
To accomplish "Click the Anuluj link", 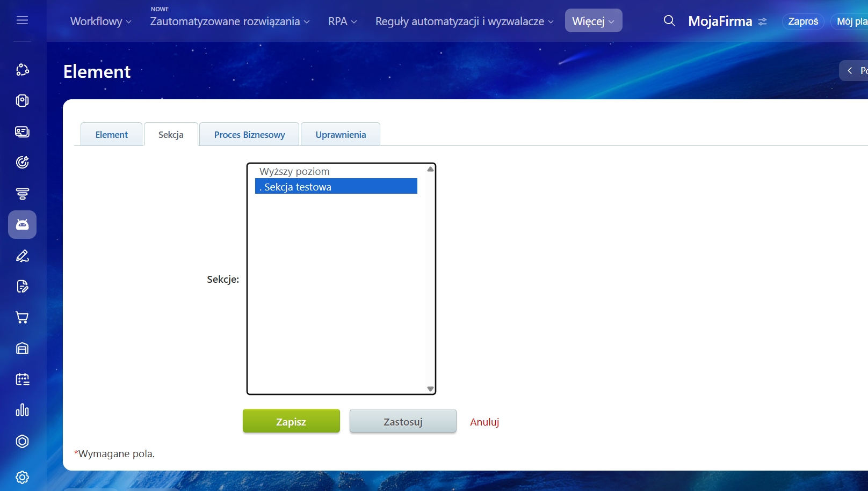I will pyautogui.click(x=484, y=422).
